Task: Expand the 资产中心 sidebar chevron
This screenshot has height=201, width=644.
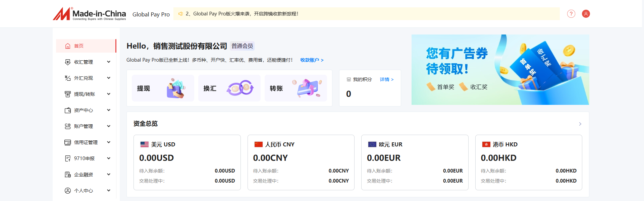Action: (x=109, y=110)
